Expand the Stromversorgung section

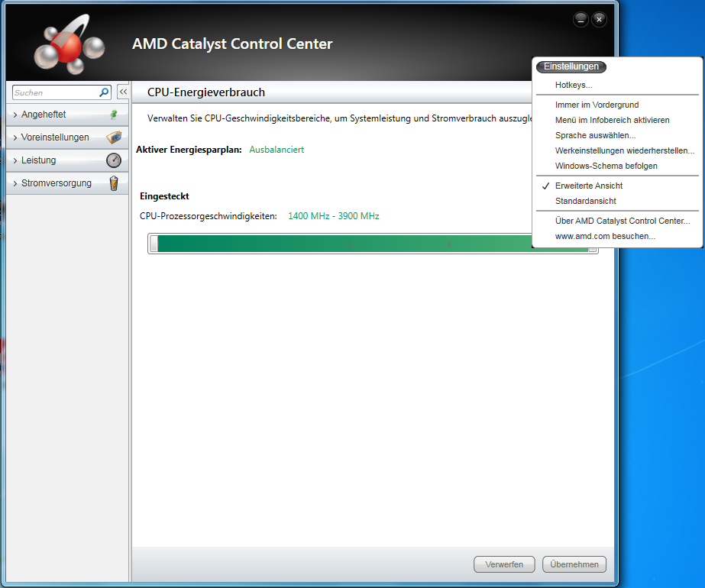[67, 183]
